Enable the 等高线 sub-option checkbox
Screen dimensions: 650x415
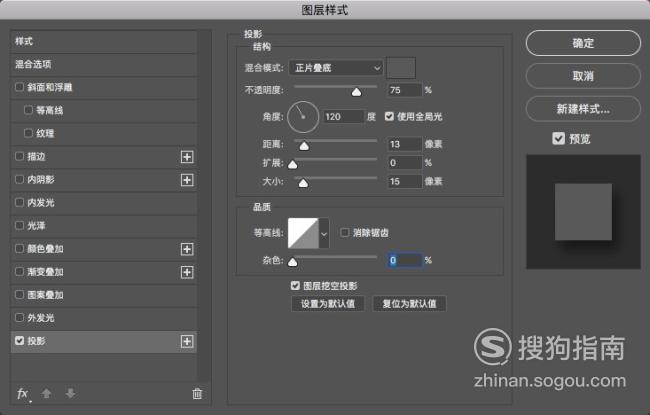[x=28, y=110]
